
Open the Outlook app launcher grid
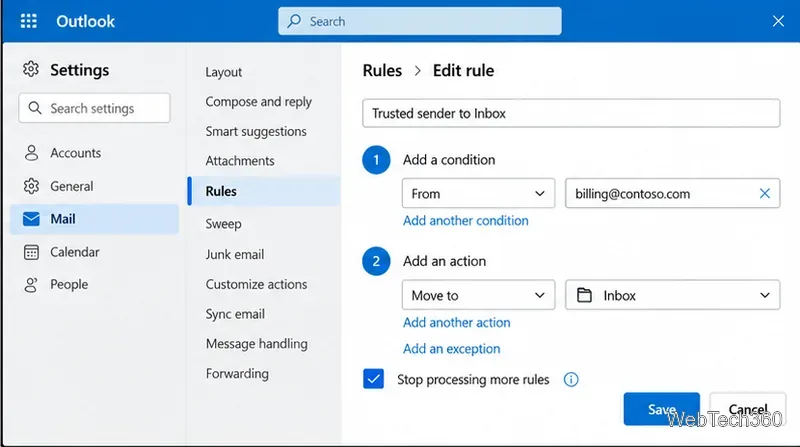point(29,21)
